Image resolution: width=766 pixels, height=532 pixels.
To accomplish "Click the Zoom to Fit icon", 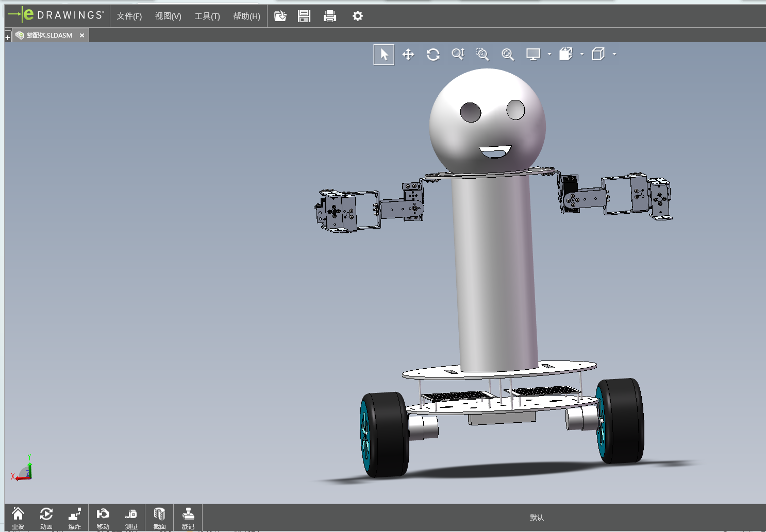I will pyautogui.click(x=508, y=55).
